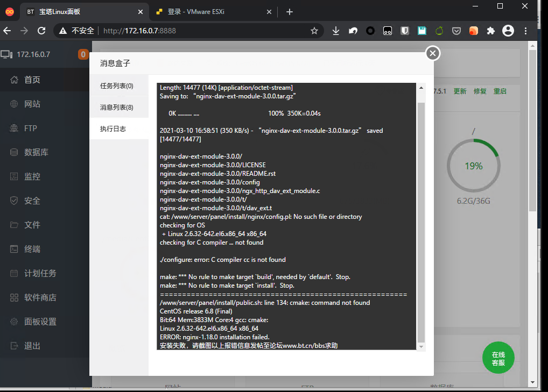Click the shield extension icon
Image resolution: width=548 pixels, height=392 pixels.
pos(405,31)
